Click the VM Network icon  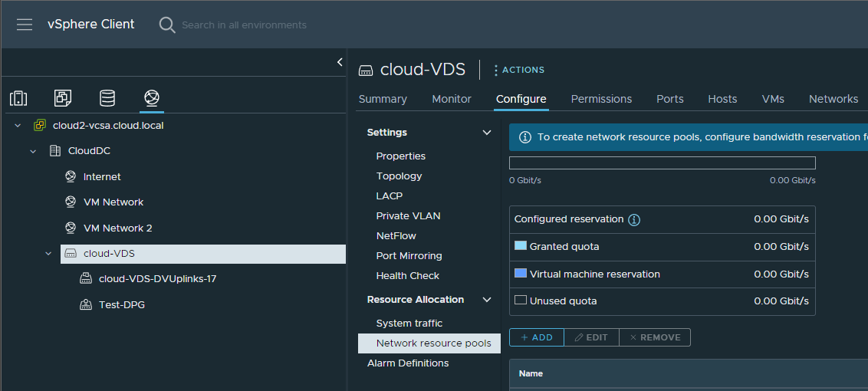click(x=71, y=202)
